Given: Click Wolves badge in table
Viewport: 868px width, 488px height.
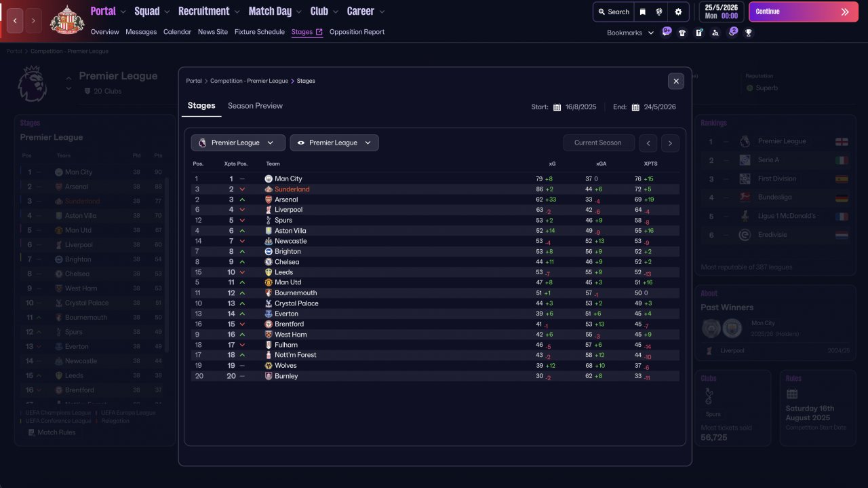Looking at the screenshot, I should (x=269, y=366).
